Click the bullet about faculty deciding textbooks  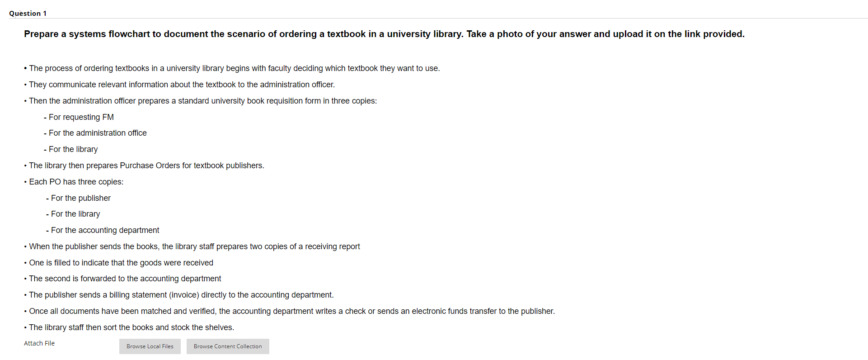click(232, 68)
